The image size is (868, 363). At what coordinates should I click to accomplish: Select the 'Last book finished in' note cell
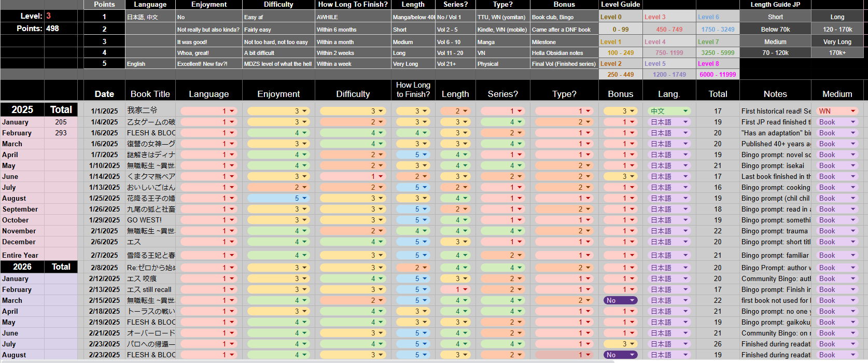point(775,176)
